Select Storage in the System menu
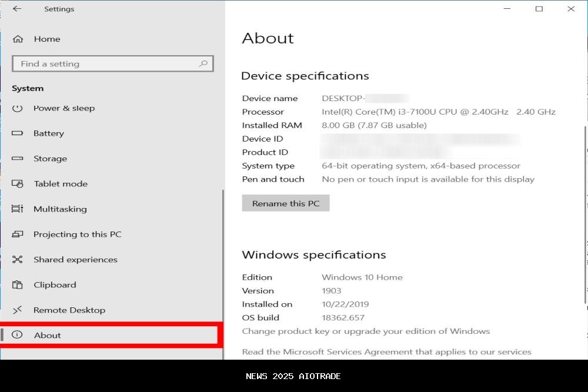Viewport: 588px width, 392px height. coord(50,159)
